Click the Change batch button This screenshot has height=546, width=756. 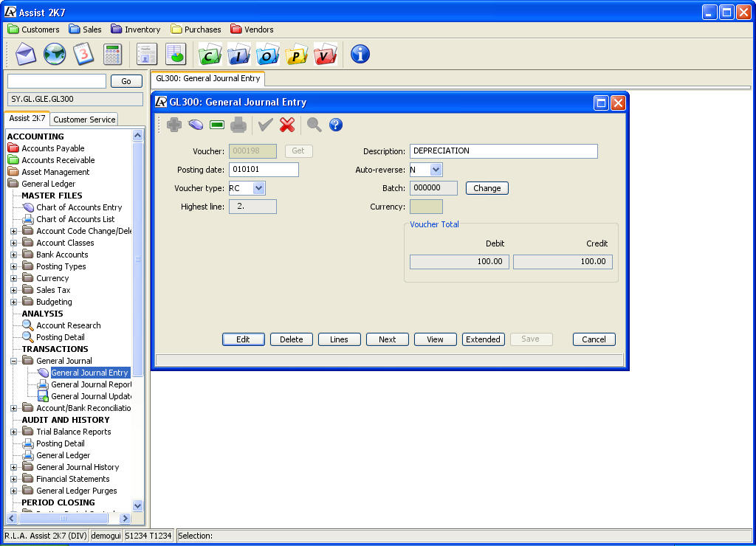[487, 188]
